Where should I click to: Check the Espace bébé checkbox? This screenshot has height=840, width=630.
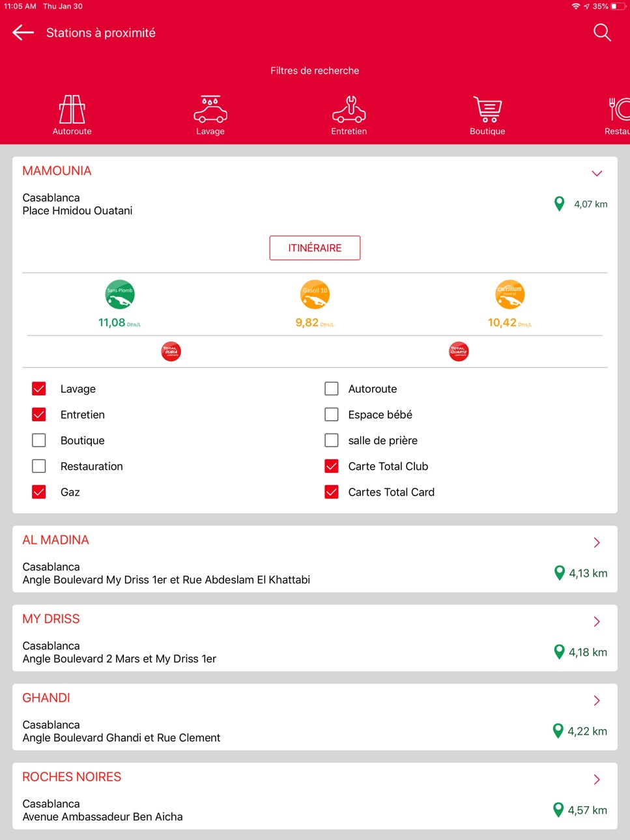(x=332, y=415)
